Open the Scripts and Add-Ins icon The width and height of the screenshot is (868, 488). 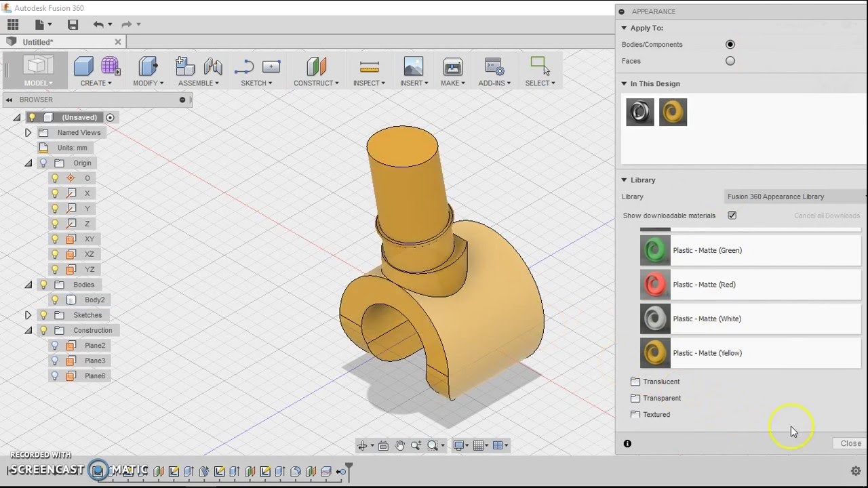[x=494, y=66]
